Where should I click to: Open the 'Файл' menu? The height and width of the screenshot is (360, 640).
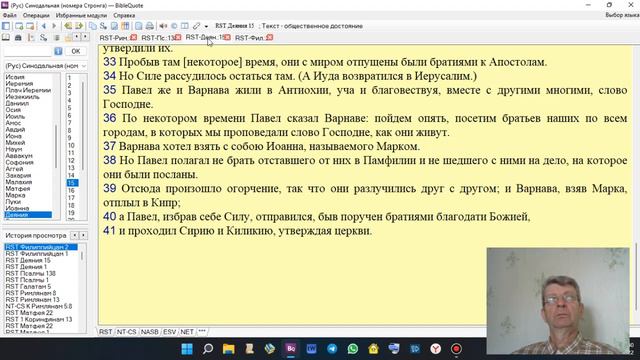[10, 15]
